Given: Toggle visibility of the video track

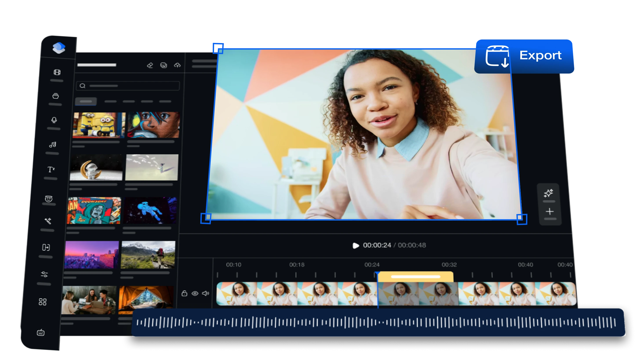Looking at the screenshot, I should (195, 293).
